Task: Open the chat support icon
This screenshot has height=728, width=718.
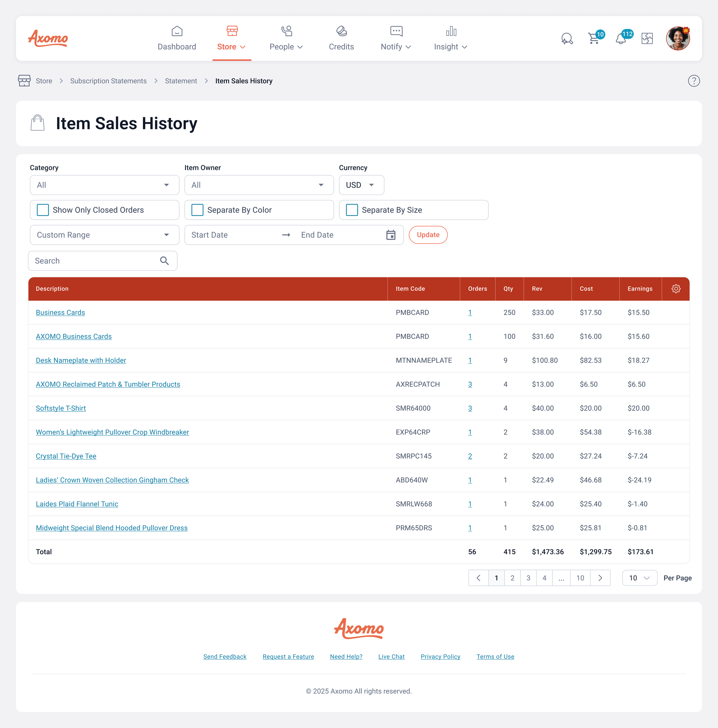Action: click(x=566, y=38)
